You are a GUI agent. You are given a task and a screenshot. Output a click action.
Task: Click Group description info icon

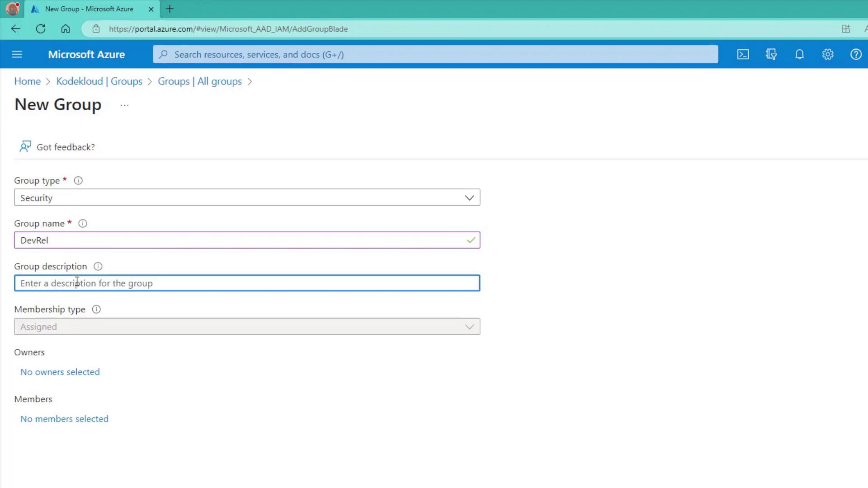(98, 267)
